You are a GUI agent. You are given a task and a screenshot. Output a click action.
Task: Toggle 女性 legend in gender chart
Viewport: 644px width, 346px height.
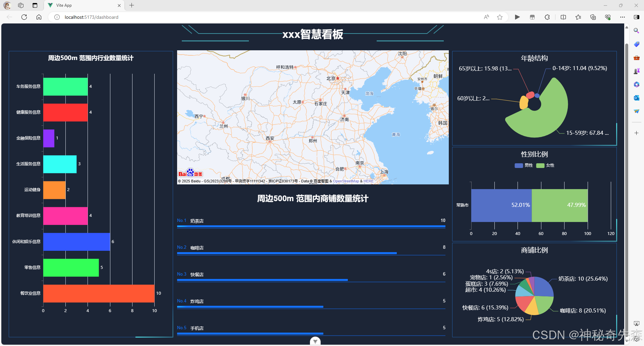545,165
